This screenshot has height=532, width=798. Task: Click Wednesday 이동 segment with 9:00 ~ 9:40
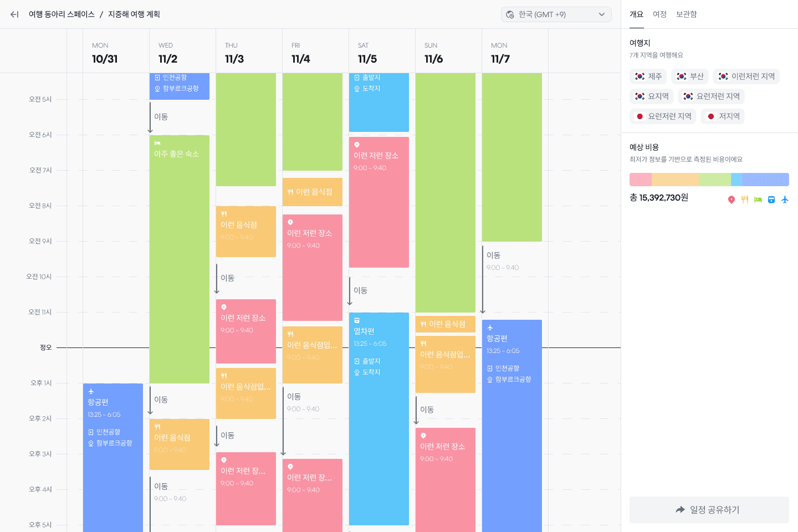pyautogui.click(x=170, y=492)
